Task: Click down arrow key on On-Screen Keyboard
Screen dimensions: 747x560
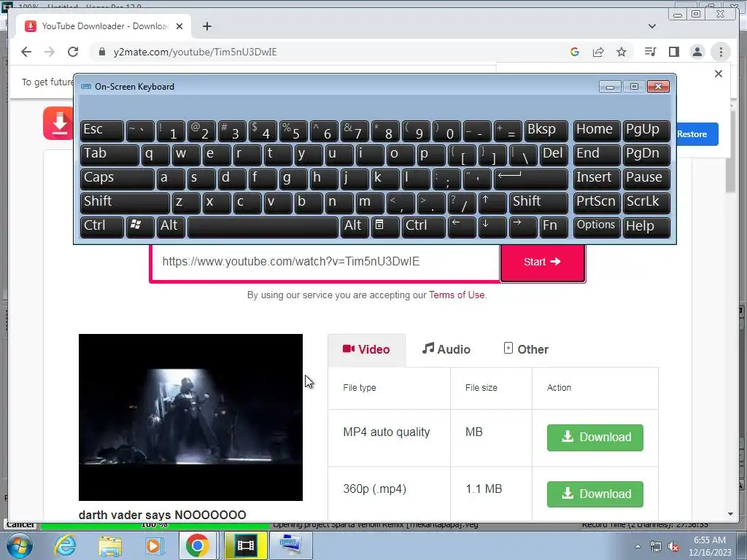Action: 492,227
